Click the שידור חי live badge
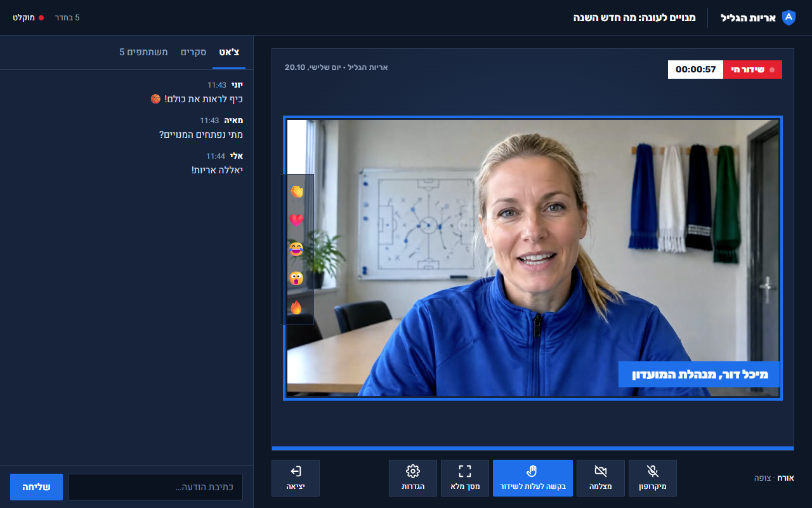 tap(752, 69)
